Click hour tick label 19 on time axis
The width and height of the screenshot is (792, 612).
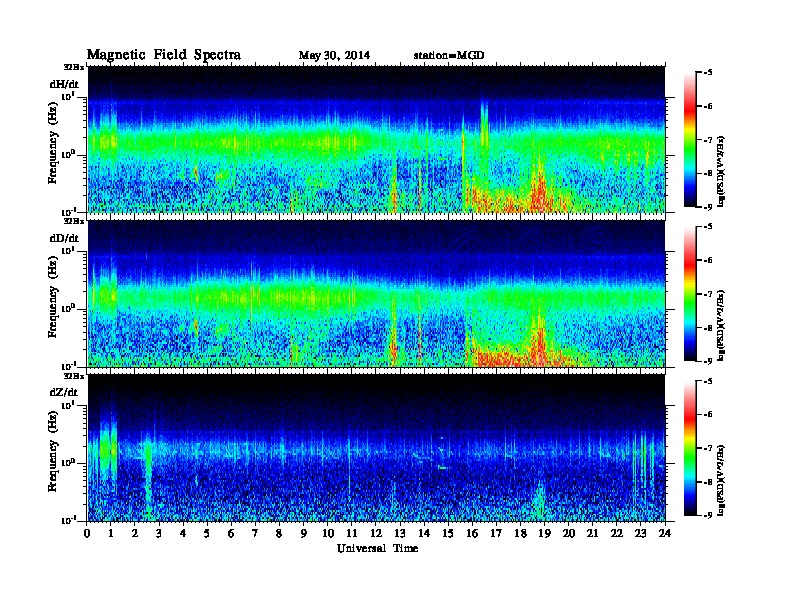coord(544,533)
